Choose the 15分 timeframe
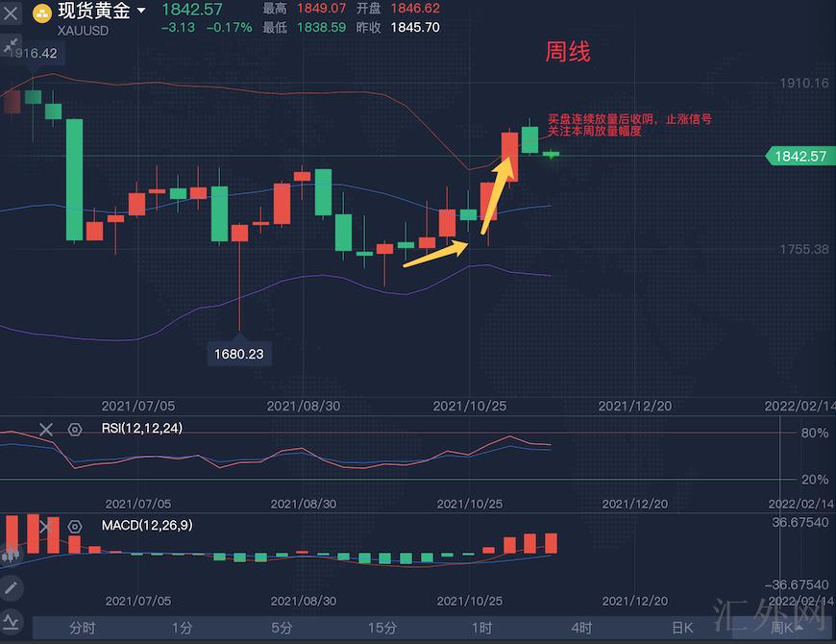This screenshot has width=836, height=644. (x=381, y=628)
